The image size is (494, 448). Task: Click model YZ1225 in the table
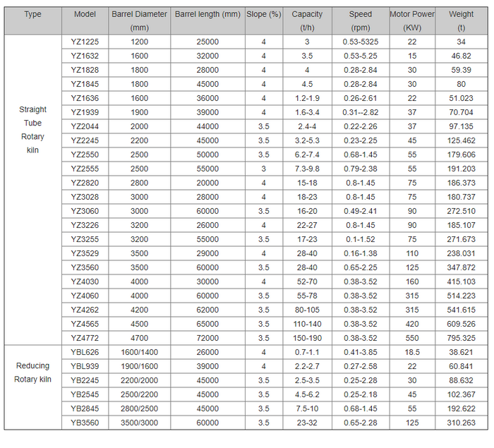click(x=85, y=41)
